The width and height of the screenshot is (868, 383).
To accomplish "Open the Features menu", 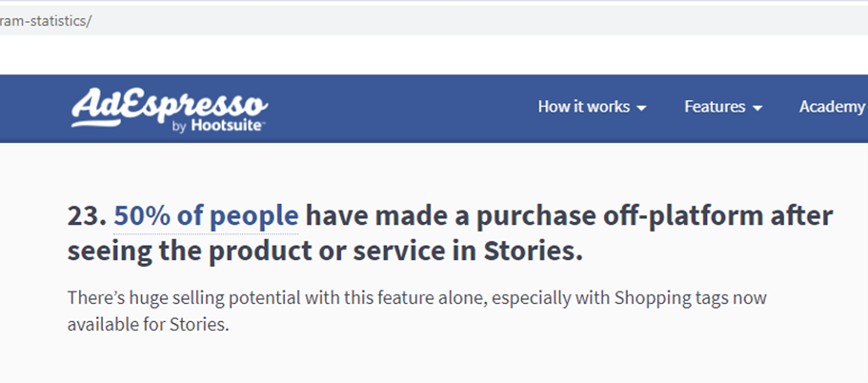I will click(x=715, y=107).
